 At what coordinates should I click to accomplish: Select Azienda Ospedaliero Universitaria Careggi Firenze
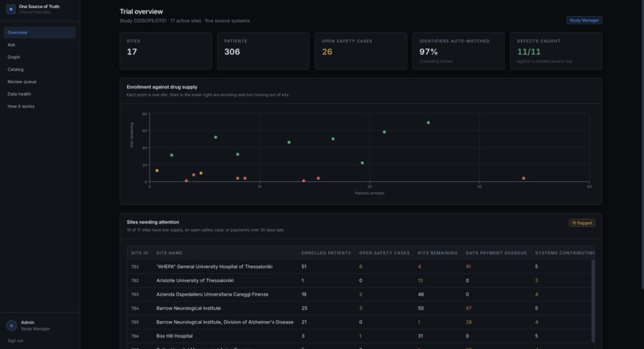(x=360, y=295)
